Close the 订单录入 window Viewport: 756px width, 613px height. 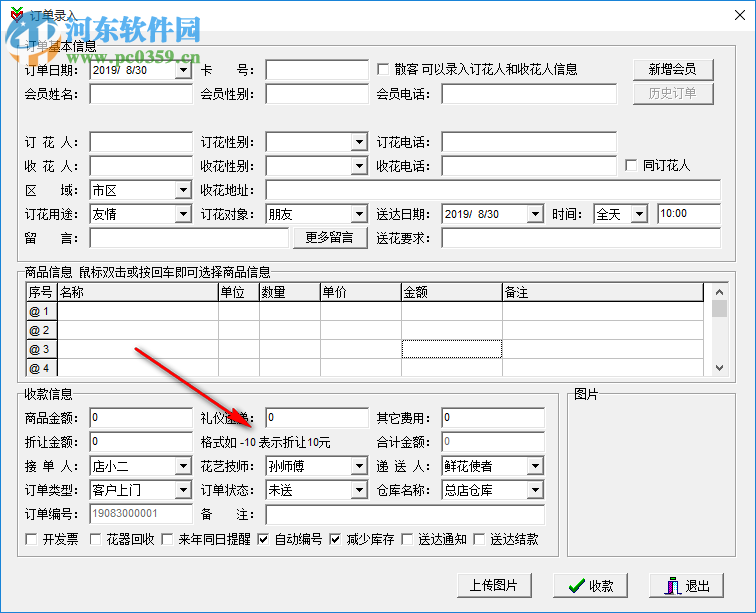point(740,15)
